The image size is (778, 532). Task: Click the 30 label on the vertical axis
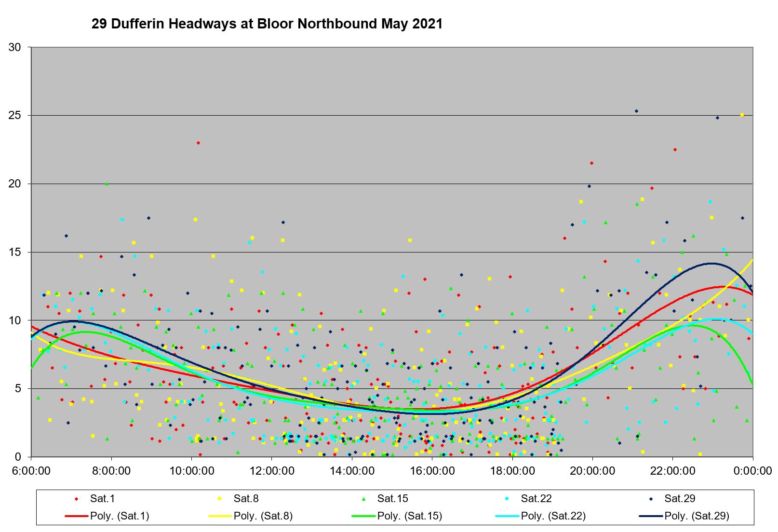[x=15, y=47]
